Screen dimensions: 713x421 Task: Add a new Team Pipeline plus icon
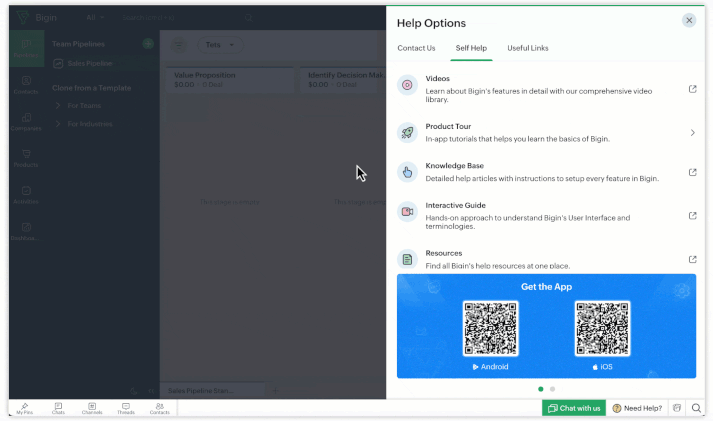coord(148,44)
